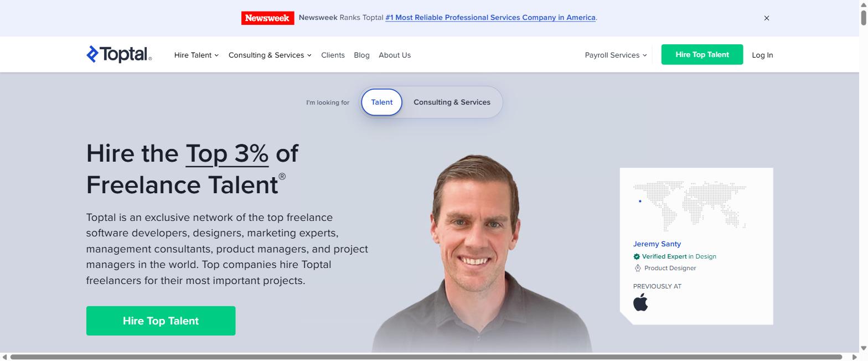Open Jeremy Santy's profile link
868x361 pixels.
click(657, 244)
